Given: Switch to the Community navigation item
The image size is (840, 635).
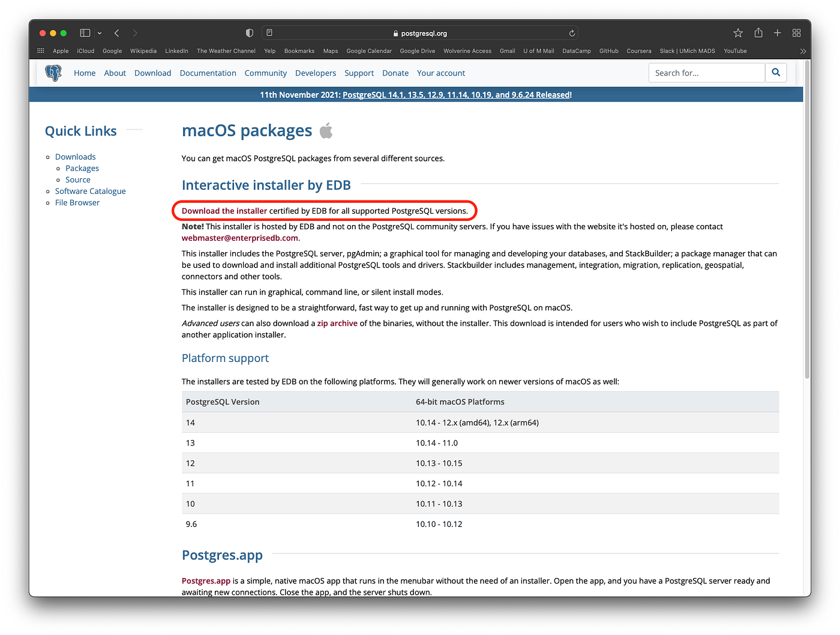Looking at the screenshot, I should pos(265,73).
